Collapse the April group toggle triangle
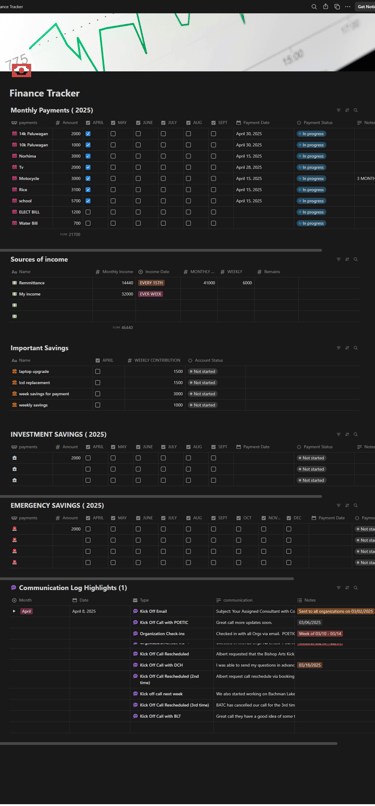Image resolution: width=375 pixels, height=806 pixels. 14,611
